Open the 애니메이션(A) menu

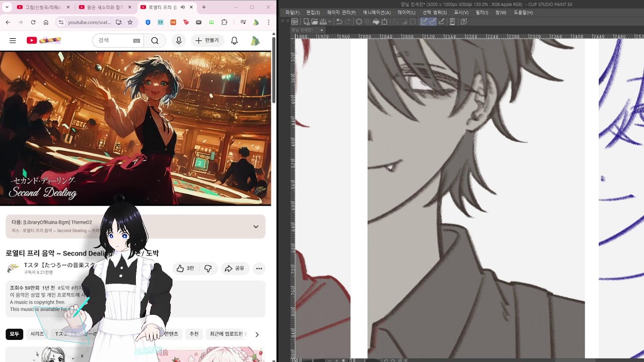[377, 13]
